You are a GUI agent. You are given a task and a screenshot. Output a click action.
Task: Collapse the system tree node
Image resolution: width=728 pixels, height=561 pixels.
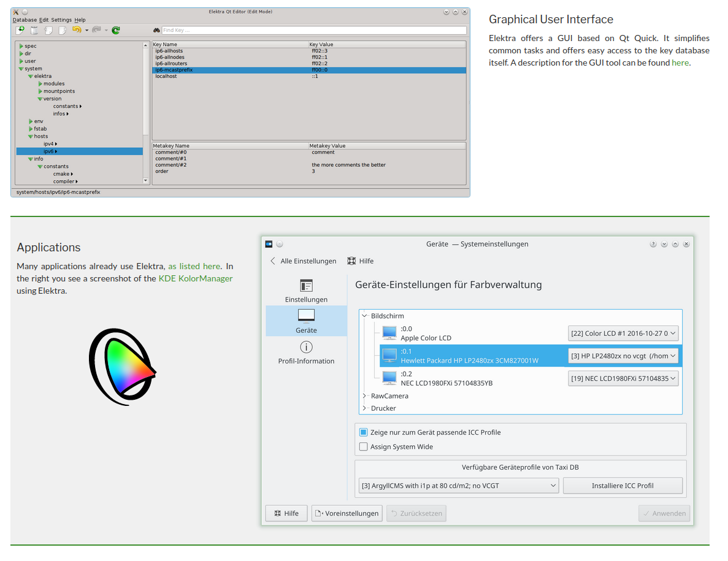click(x=21, y=69)
